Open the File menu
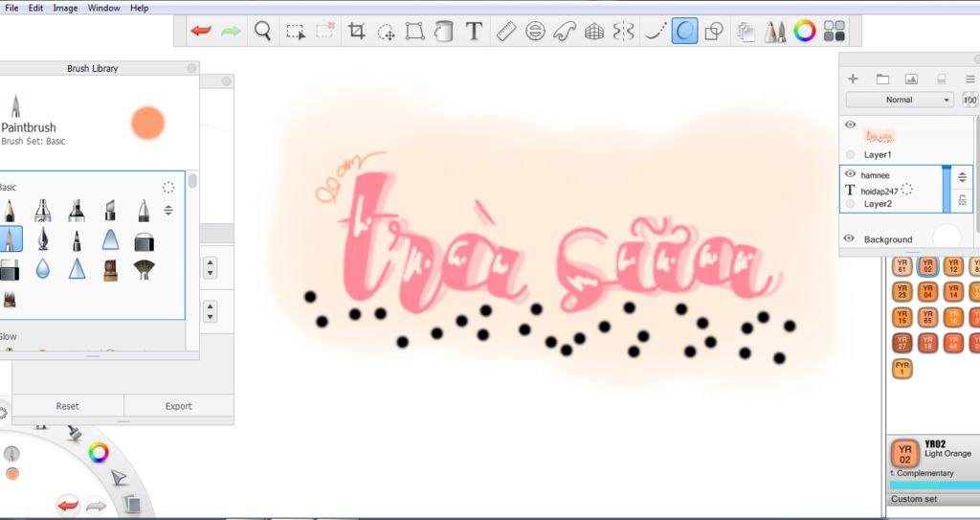The height and width of the screenshot is (520, 980). [x=11, y=8]
